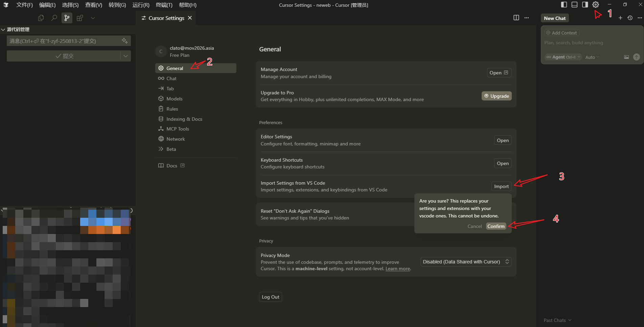
Task: Open the 选择(S) menu
Action: 70,5
